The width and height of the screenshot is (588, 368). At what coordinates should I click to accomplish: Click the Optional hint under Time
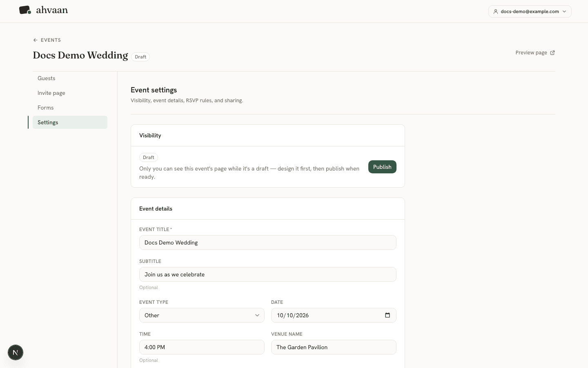pyautogui.click(x=149, y=360)
